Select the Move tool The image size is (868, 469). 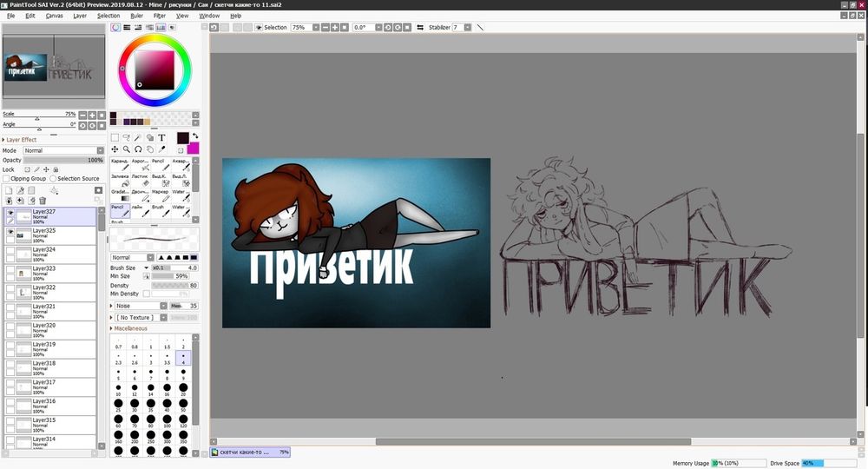click(115, 149)
